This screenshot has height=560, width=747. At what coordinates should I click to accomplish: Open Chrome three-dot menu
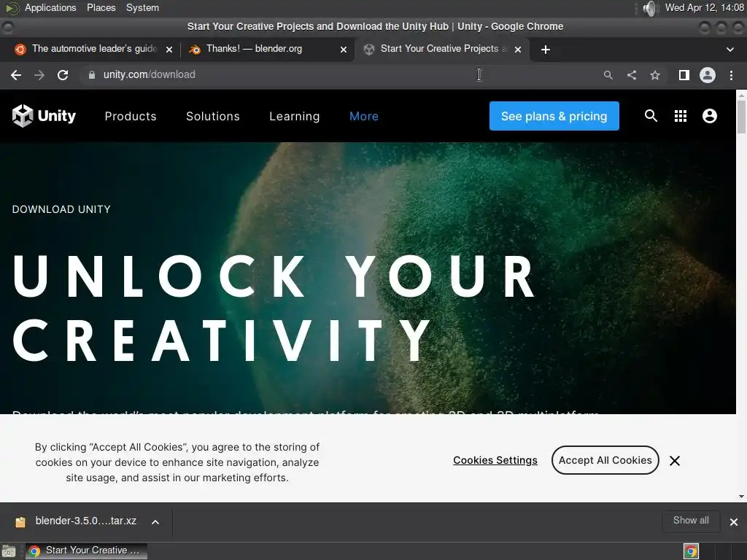731,75
